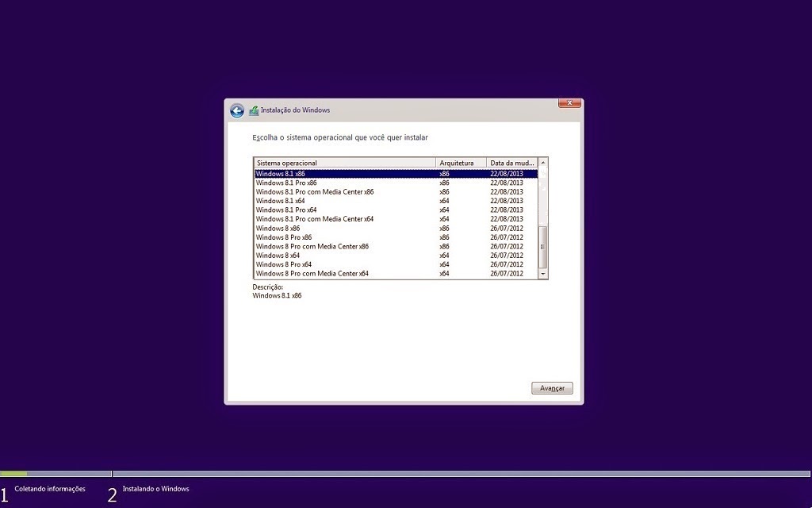Screen dimensions: 812x508
Task: Click the Descrição text Windows 8.1 x86
Action: click(x=277, y=295)
